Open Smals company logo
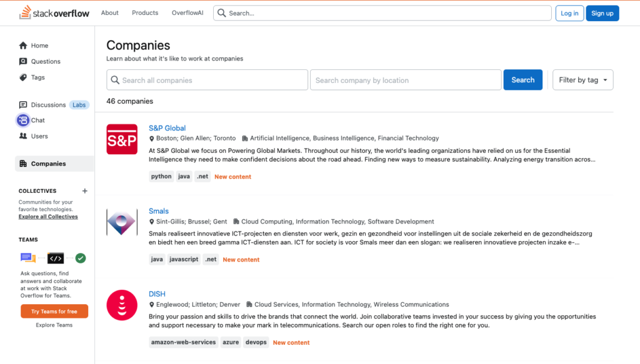Screen dimensions: 640x364 point(122,222)
